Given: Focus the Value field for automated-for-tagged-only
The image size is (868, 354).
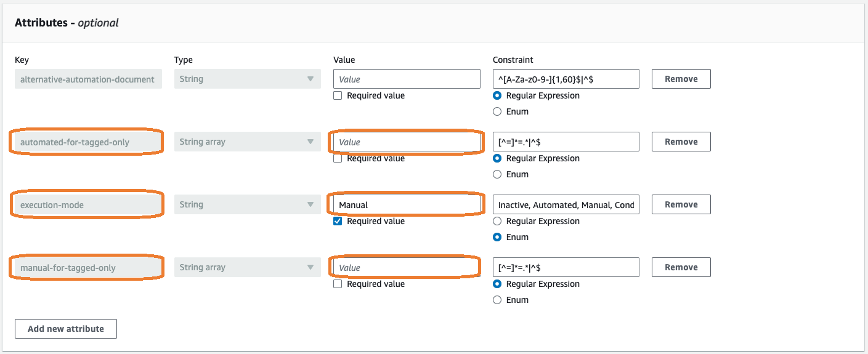Looking at the screenshot, I should pos(406,142).
